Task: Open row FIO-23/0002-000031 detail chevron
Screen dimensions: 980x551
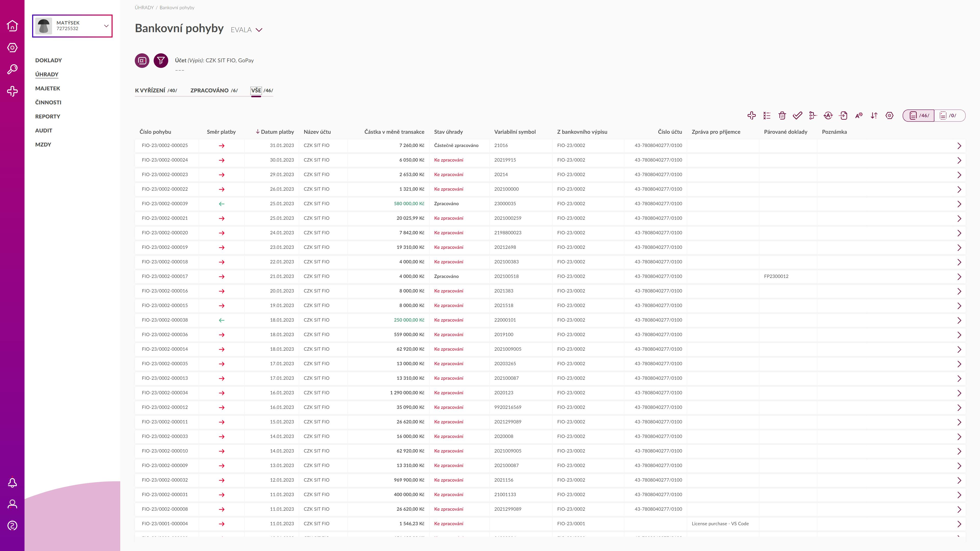Action: pos(959,495)
